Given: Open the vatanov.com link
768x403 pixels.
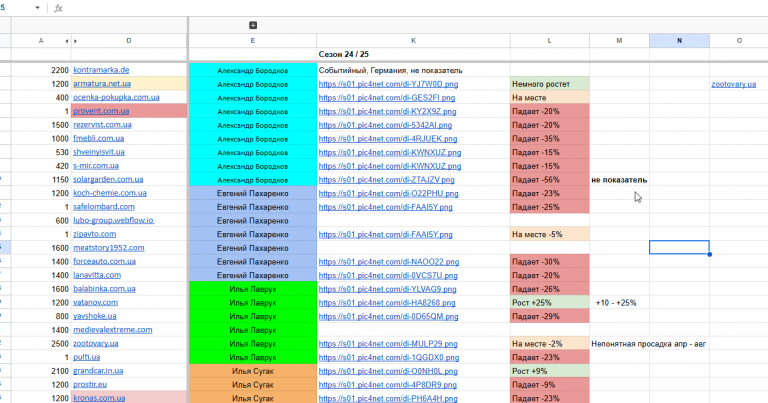Looking at the screenshot, I should pos(96,303).
